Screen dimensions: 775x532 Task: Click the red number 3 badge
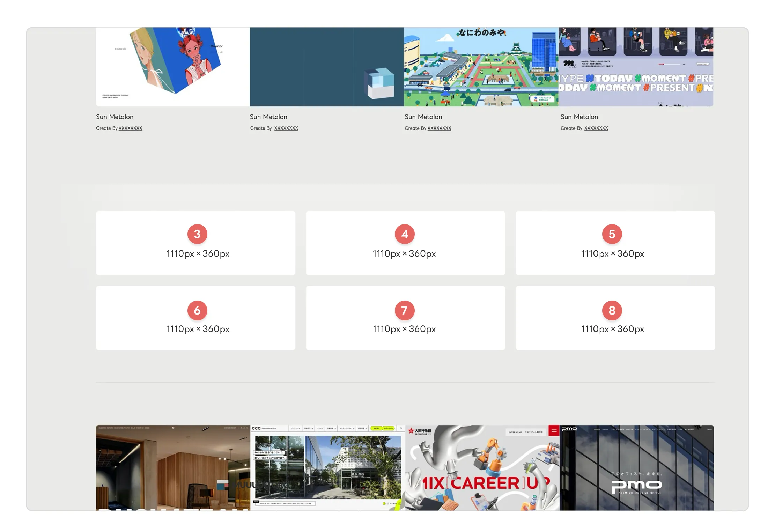coord(197,234)
